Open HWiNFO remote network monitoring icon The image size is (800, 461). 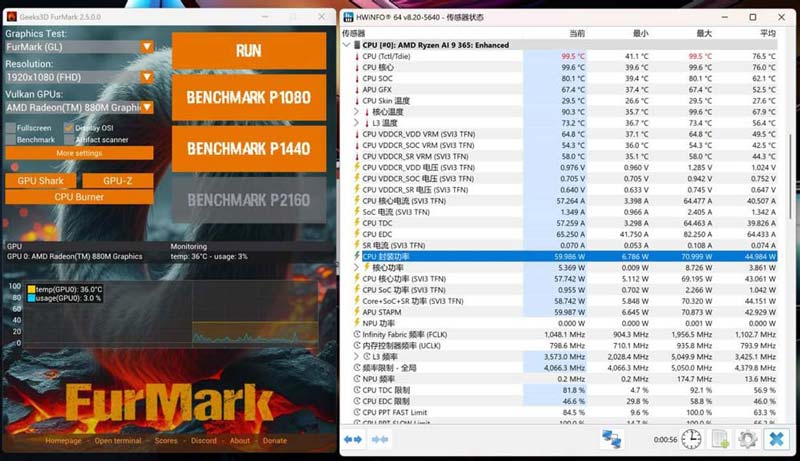point(611,439)
